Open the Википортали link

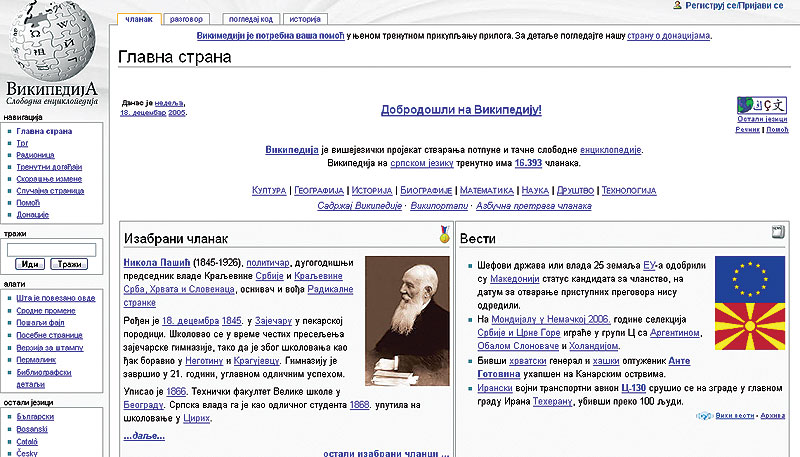tap(439, 206)
